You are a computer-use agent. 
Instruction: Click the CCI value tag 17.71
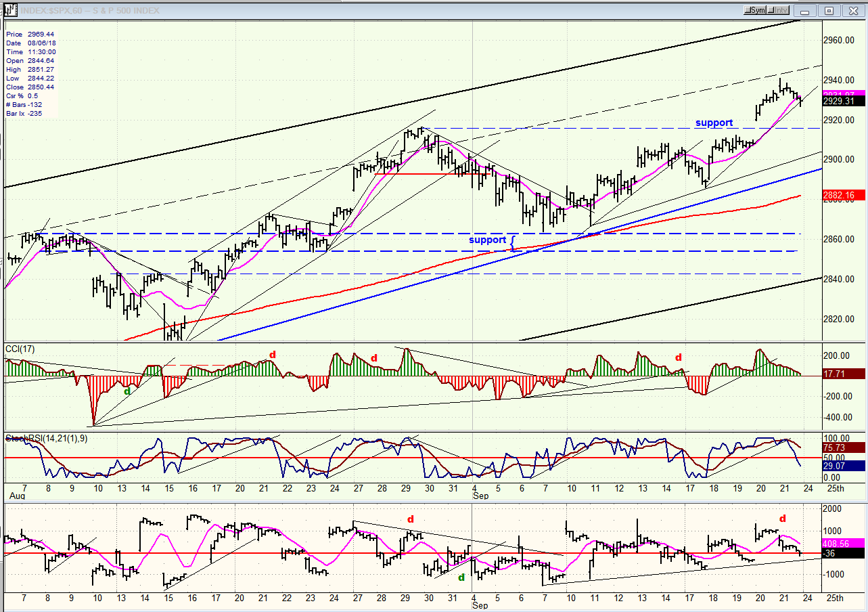click(x=844, y=373)
